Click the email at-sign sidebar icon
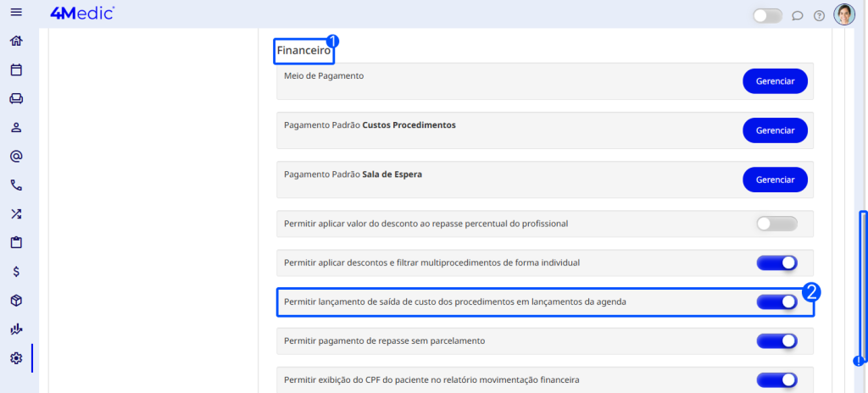 pos(16,157)
